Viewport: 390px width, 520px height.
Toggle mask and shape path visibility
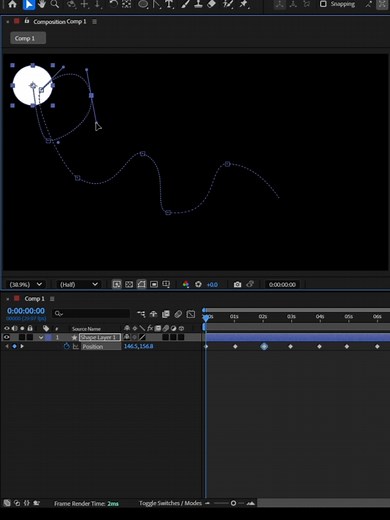coord(141,284)
